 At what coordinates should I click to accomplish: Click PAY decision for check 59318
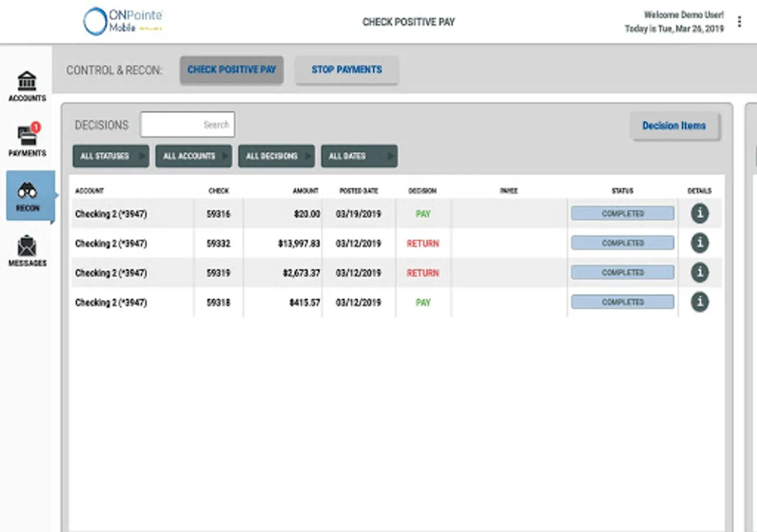(423, 303)
